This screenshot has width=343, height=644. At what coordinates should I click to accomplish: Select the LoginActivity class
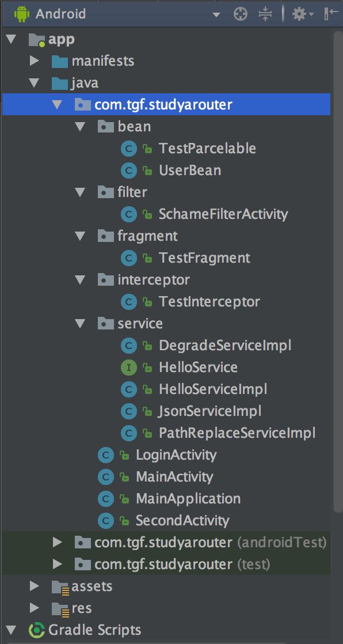[177, 455]
